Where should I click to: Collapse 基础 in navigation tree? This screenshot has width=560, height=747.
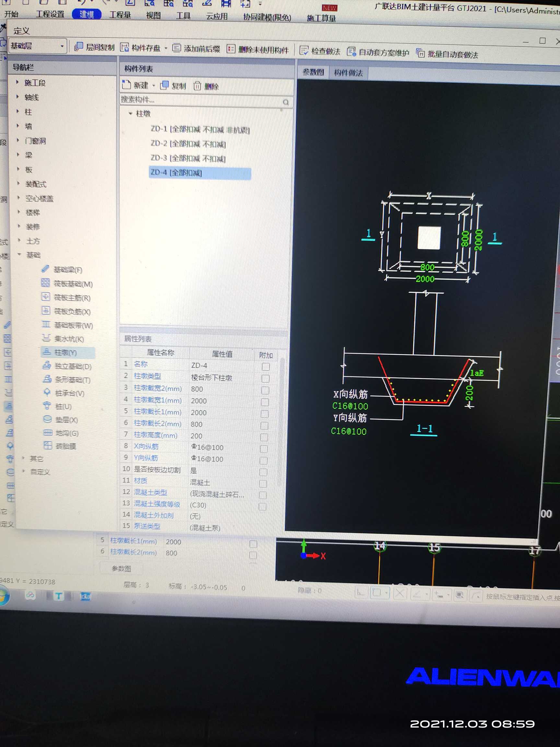[19, 254]
